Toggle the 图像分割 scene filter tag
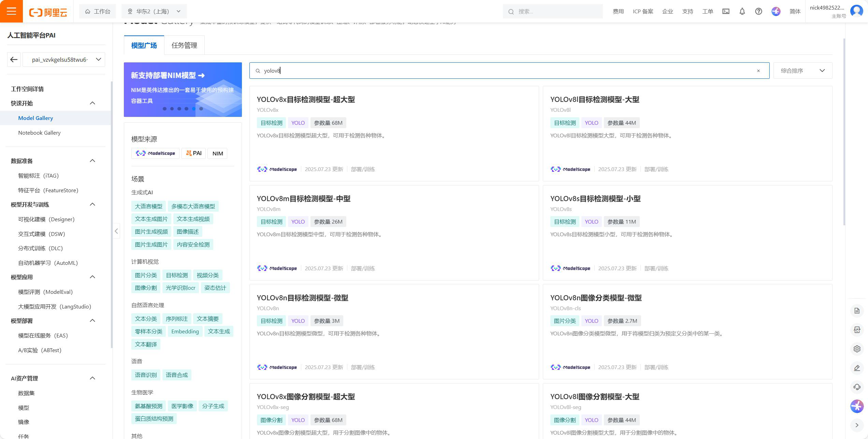This screenshot has height=439, width=868. 146,288
